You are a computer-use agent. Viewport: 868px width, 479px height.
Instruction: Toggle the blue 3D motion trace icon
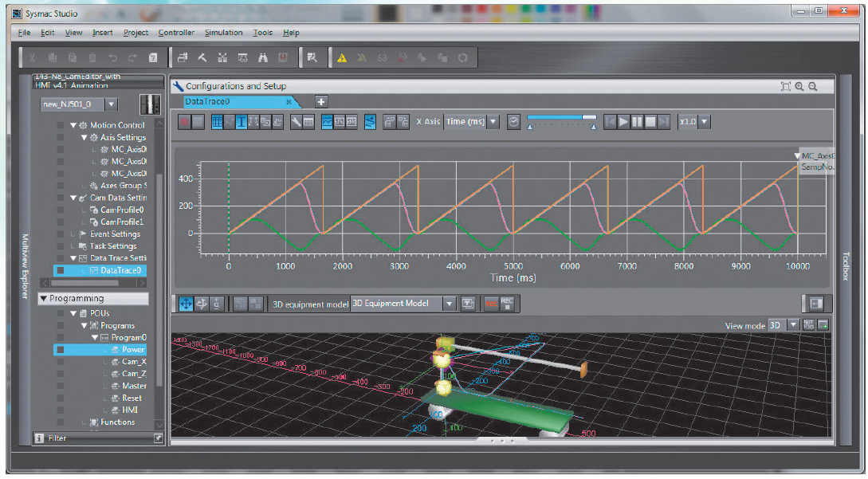click(370, 122)
